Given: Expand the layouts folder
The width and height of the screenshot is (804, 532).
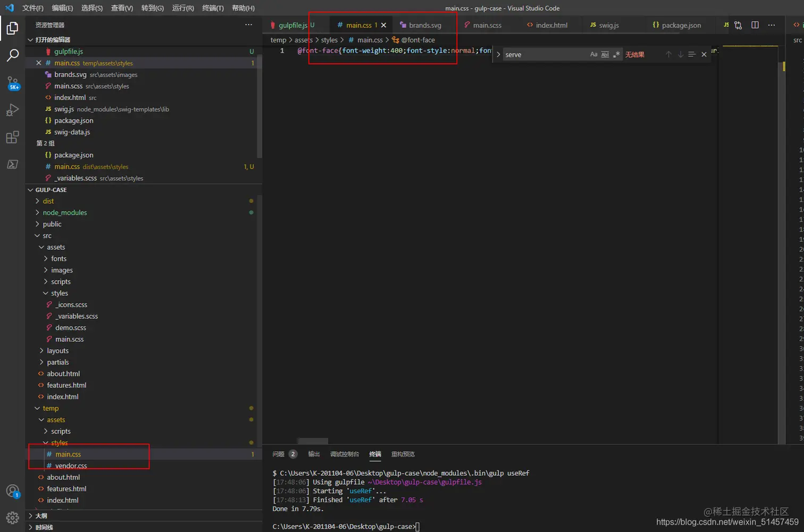Looking at the screenshot, I should pyautogui.click(x=57, y=351).
